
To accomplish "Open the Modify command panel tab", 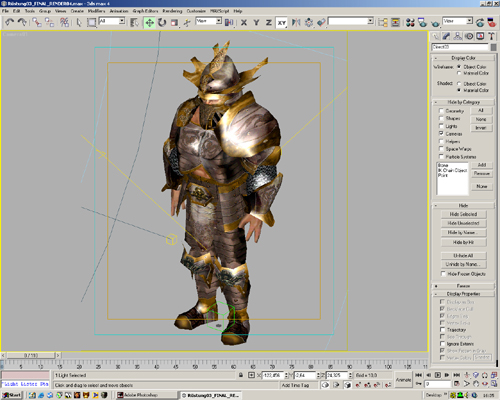I will (446, 36).
